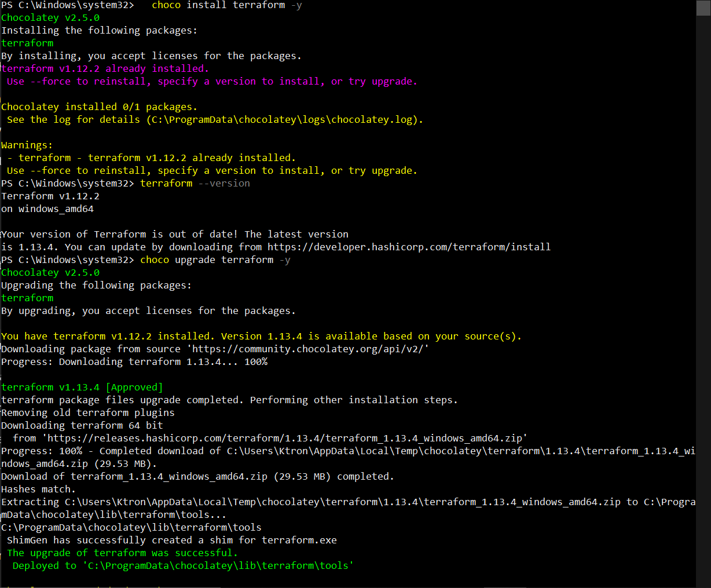The height and width of the screenshot is (588, 711).
Task: Click the 'terraform --version' command text
Action: (195, 183)
